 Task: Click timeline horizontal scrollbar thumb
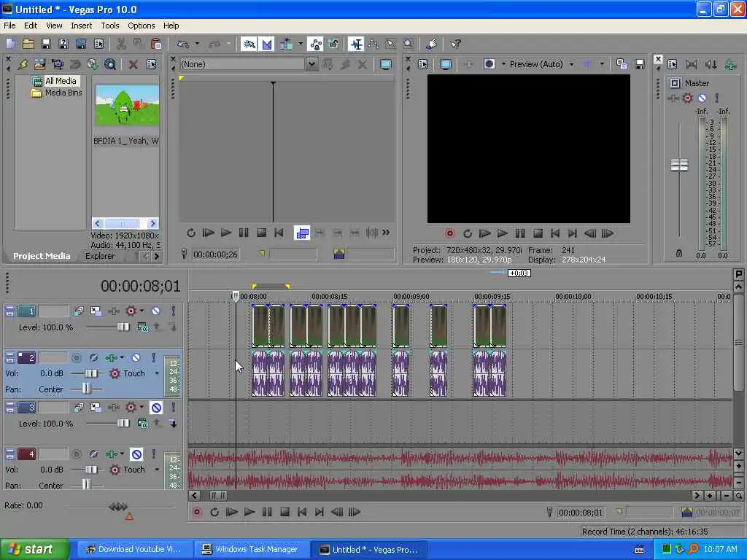pyautogui.click(x=219, y=496)
